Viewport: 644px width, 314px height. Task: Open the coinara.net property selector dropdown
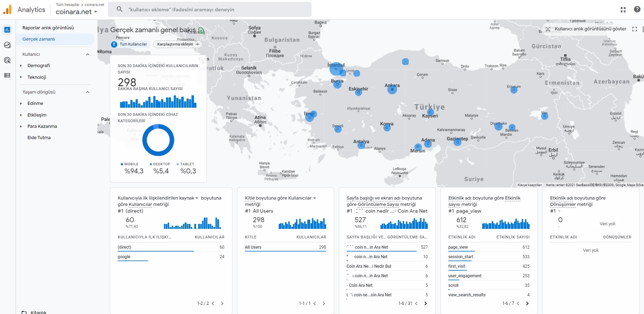click(x=76, y=12)
